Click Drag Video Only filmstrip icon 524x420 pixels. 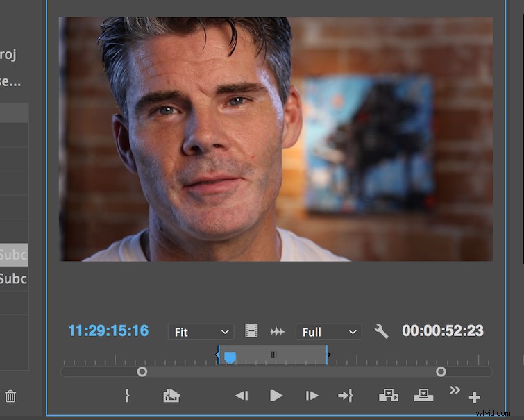251,331
